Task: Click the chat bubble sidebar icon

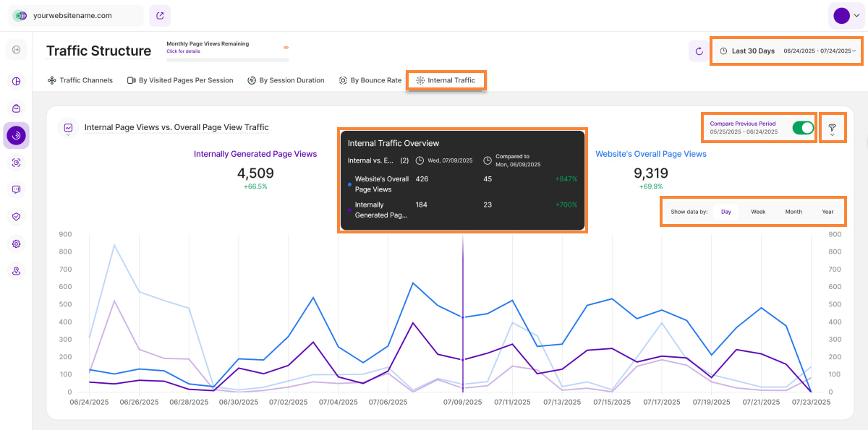Action: click(x=17, y=189)
